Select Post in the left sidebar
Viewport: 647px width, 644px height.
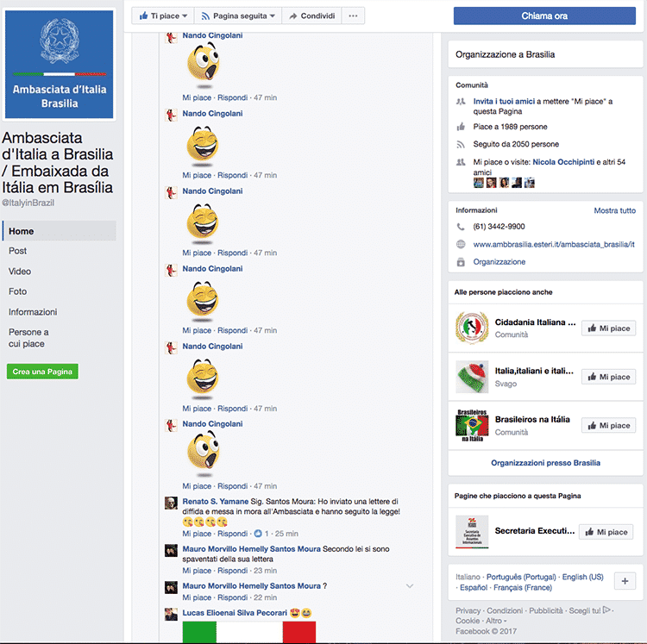[17, 251]
